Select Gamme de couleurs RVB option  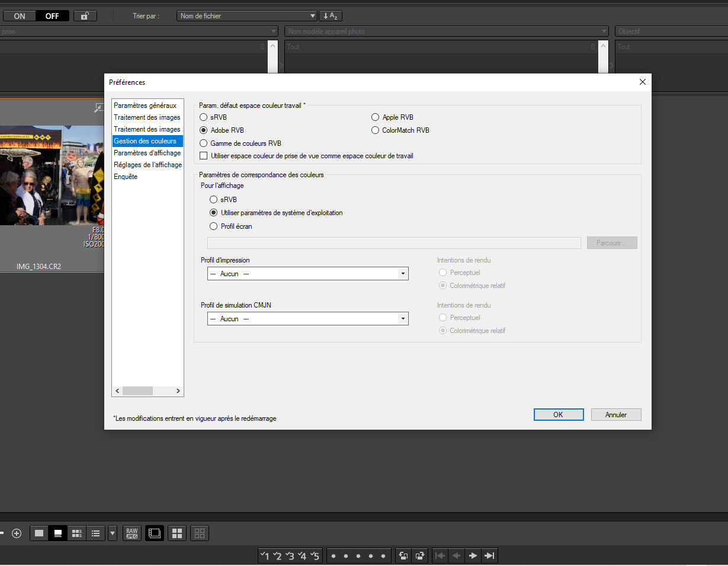pyautogui.click(x=204, y=143)
